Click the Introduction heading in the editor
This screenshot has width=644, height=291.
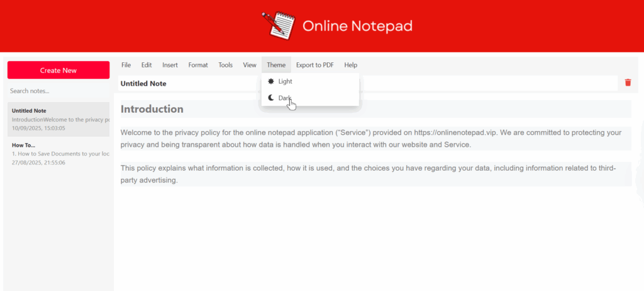point(152,109)
